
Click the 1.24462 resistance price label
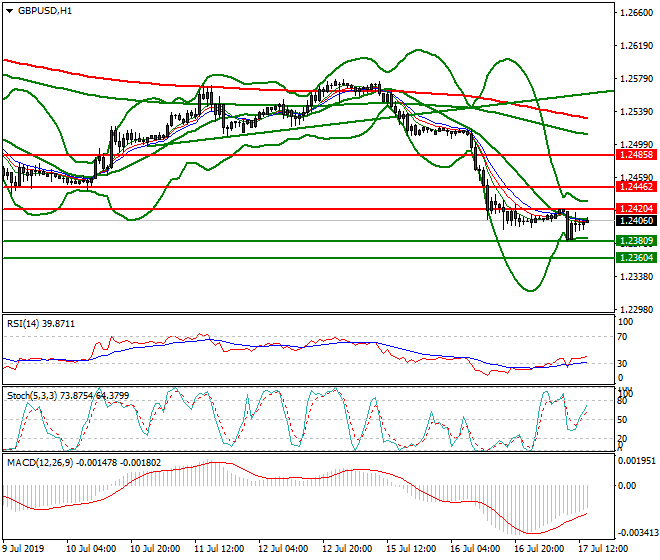pos(636,187)
